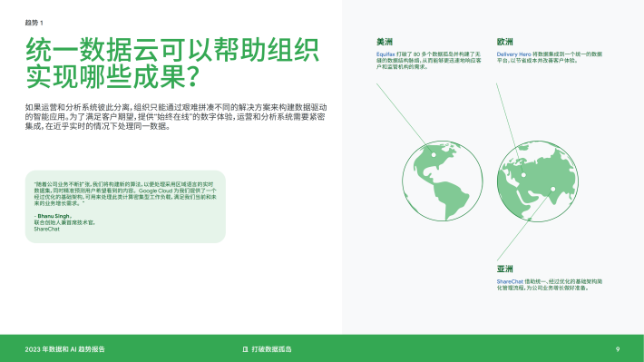Select the Americas globe illustration
644x362 pixels.
(x=442, y=181)
